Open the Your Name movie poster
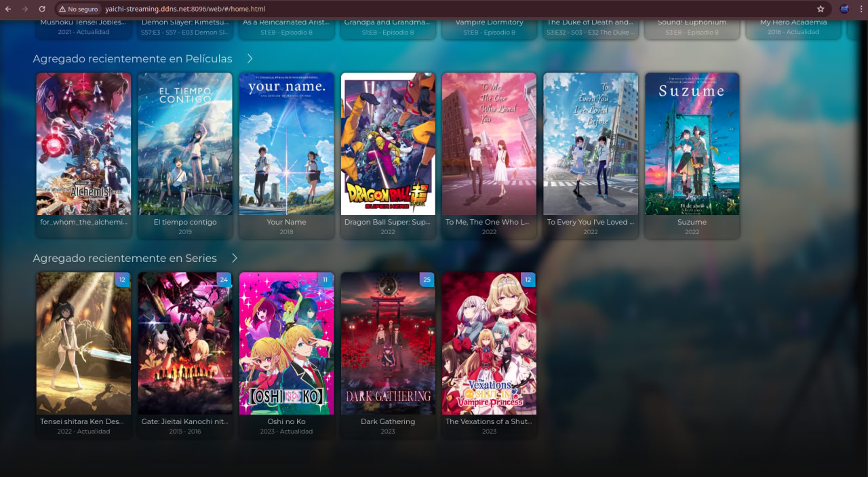The width and height of the screenshot is (868, 477). pyautogui.click(x=286, y=144)
